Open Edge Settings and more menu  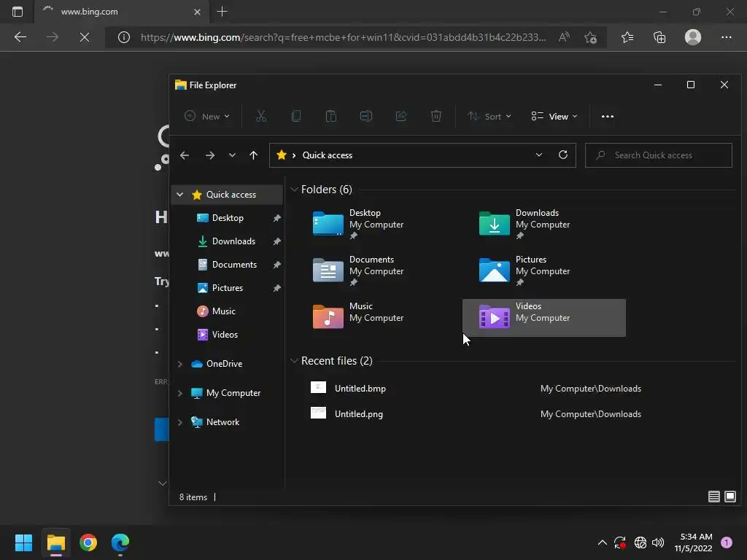726,37
